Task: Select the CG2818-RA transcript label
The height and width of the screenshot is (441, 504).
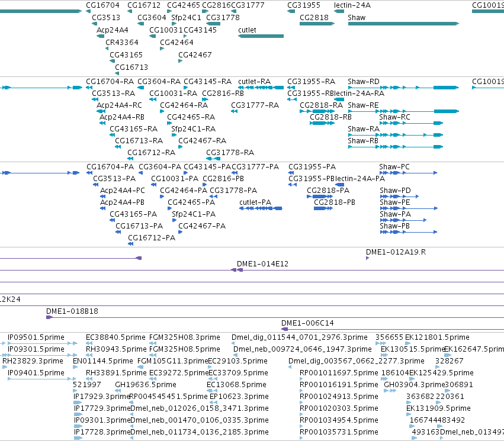Action: pos(321,105)
